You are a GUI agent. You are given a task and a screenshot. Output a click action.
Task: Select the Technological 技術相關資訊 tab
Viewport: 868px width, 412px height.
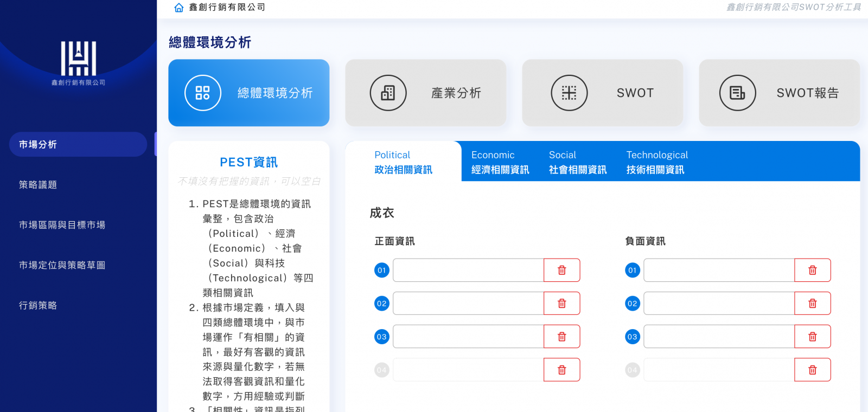pyautogui.click(x=656, y=162)
